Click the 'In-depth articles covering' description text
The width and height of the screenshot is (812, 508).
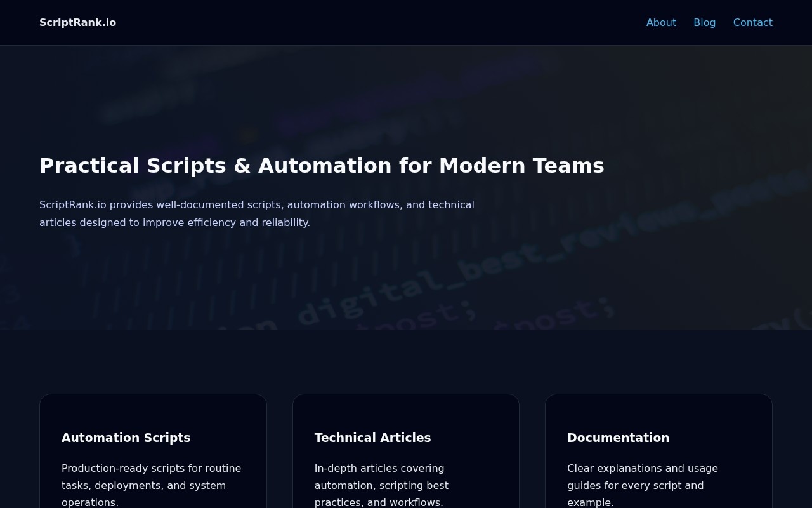381,485
